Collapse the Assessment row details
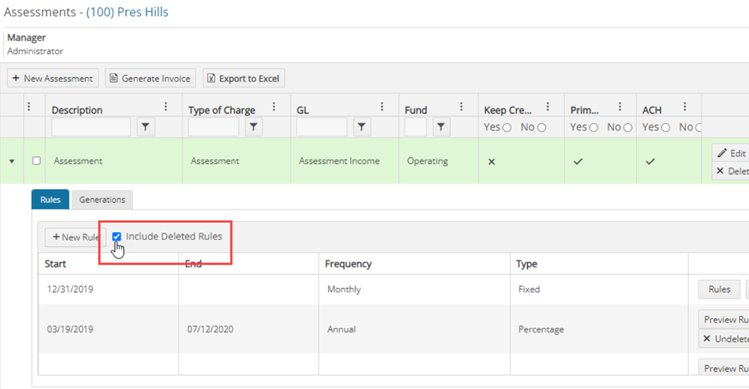 click(x=12, y=162)
